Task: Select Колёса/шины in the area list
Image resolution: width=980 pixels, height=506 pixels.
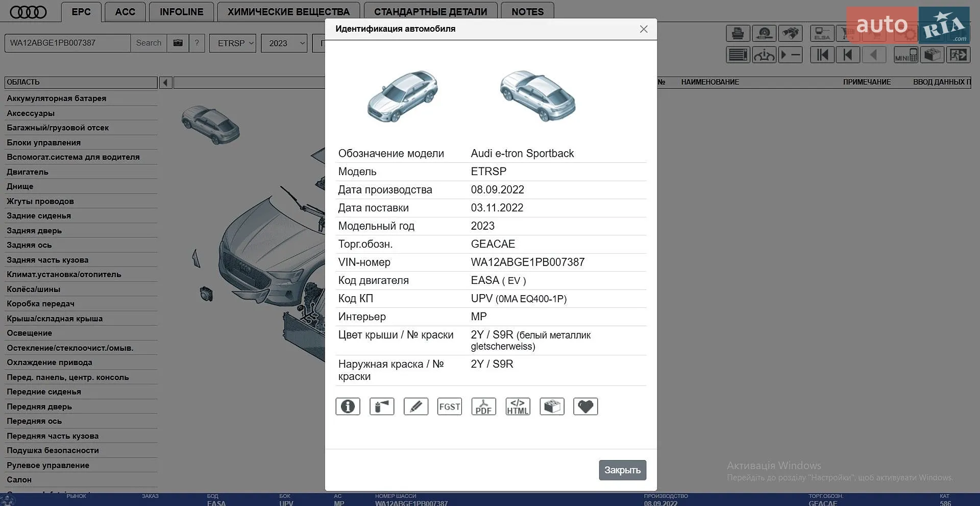Action: tap(81, 289)
